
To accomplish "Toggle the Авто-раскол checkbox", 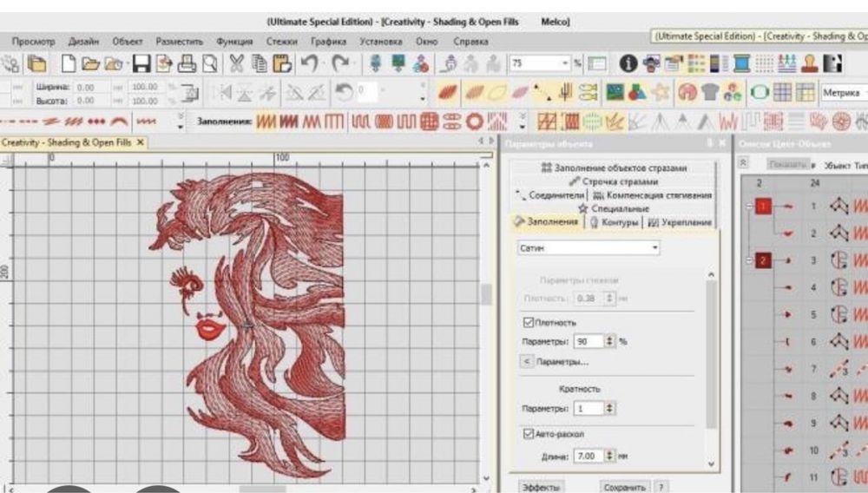I will (528, 434).
